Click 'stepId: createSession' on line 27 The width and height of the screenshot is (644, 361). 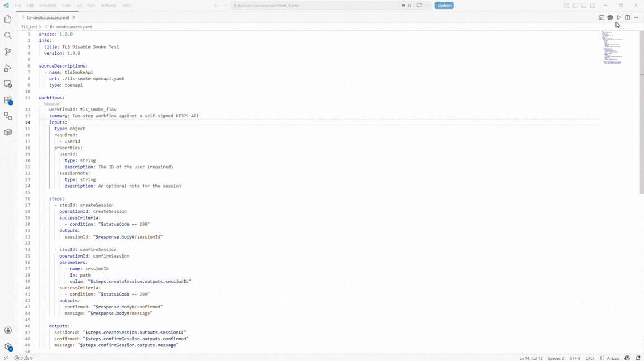coord(87,205)
